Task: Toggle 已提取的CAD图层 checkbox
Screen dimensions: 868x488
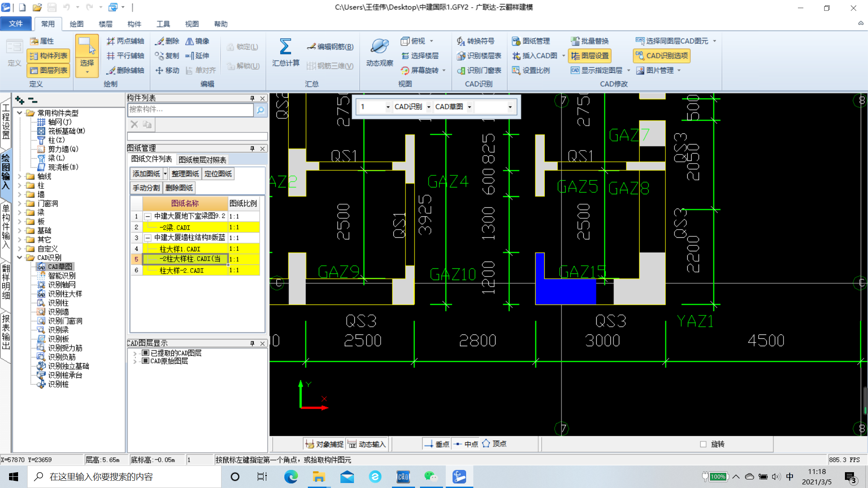Action: (146, 353)
